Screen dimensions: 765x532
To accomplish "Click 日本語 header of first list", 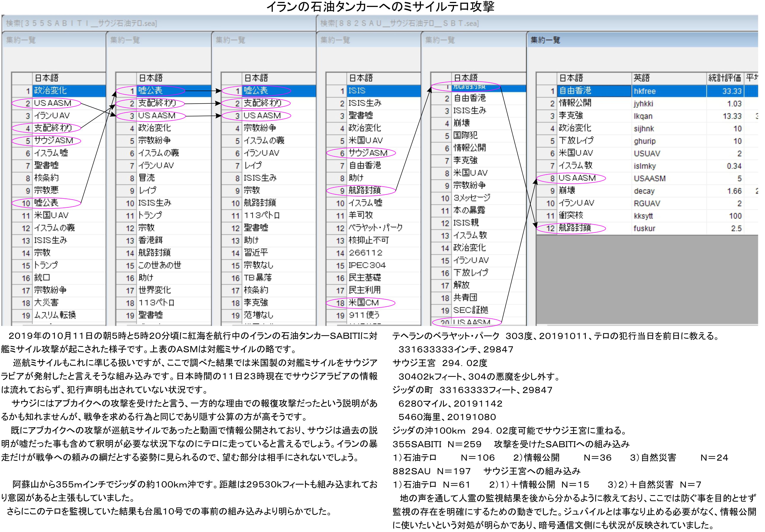I will coord(46,78).
